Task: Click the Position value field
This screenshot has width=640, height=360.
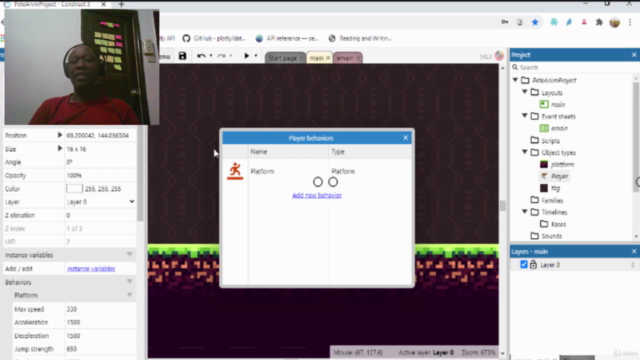Action: point(100,136)
